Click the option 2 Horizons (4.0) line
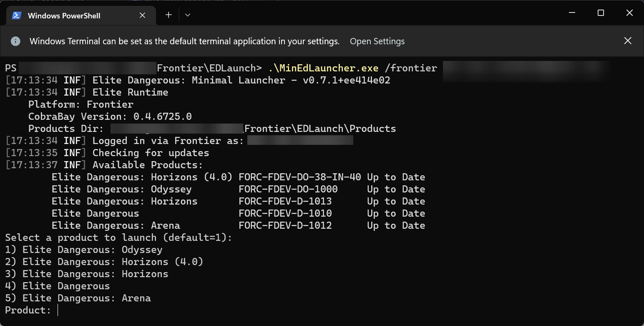The image size is (644, 326). pos(104,262)
